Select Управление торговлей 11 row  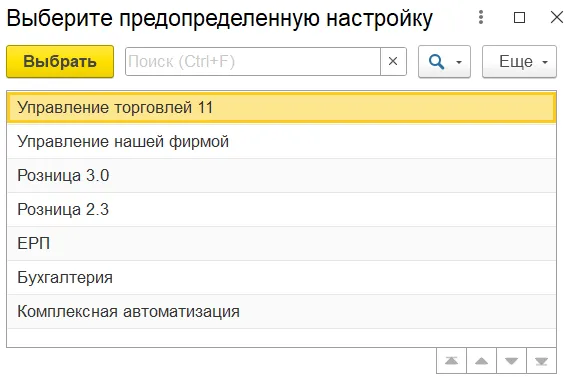click(282, 108)
